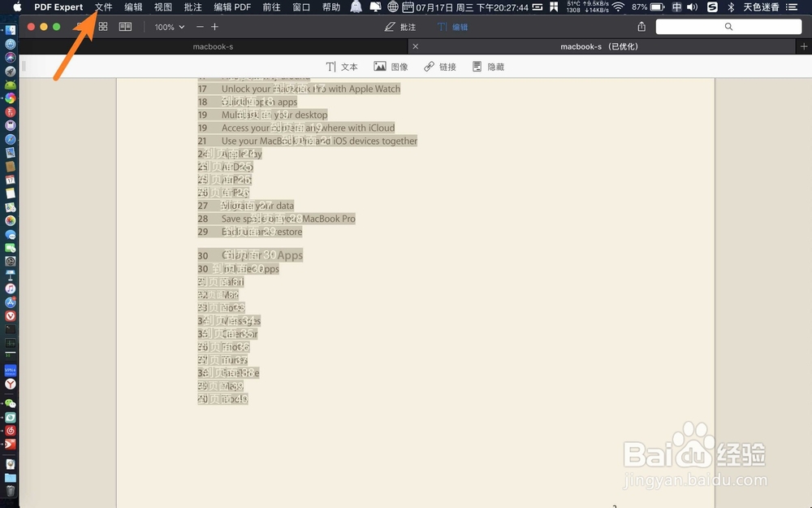Open the 前往 menu
Screen dimensions: 812x508
pyautogui.click(x=271, y=7)
